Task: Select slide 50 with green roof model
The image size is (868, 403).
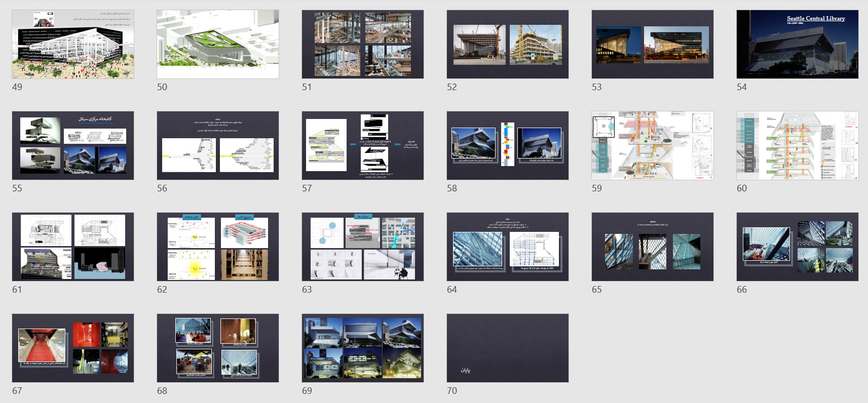Action: pyautogui.click(x=218, y=44)
